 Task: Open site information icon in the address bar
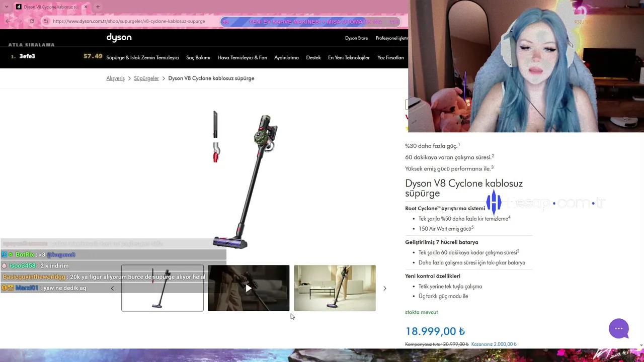coord(46,21)
